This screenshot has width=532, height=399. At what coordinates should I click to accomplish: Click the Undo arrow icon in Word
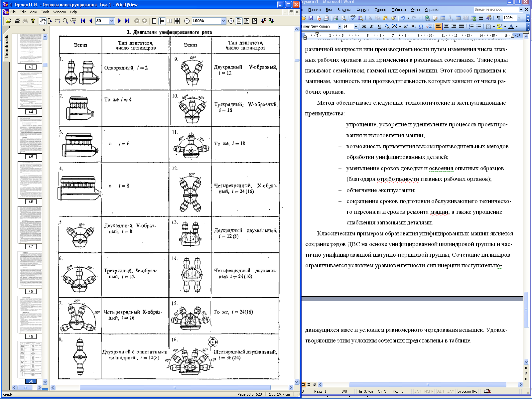403,18
